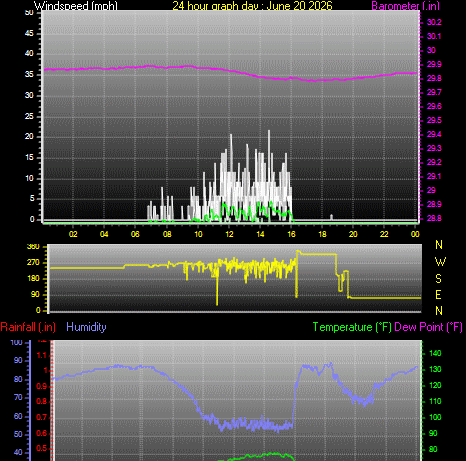This screenshot has height=461, width=466.
Task: Click the 06 hour label on time axis
Action: (135, 234)
